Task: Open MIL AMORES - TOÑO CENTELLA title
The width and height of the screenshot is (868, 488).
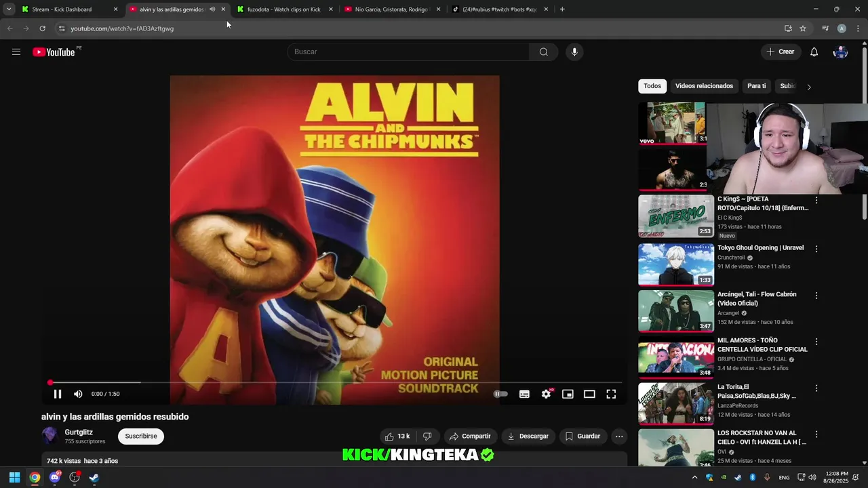Action: point(762,345)
